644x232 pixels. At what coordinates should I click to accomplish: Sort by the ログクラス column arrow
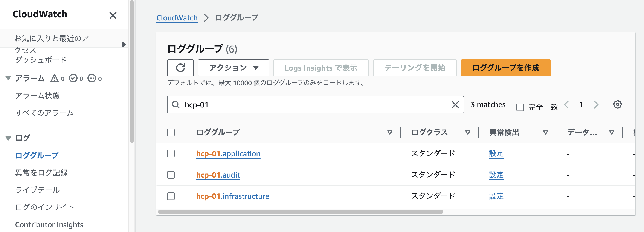click(467, 133)
